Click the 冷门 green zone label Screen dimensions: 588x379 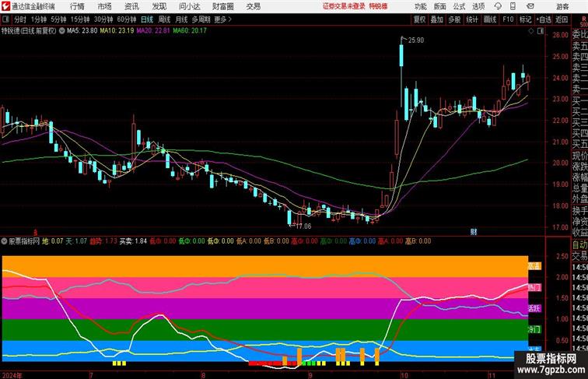pos(534,329)
